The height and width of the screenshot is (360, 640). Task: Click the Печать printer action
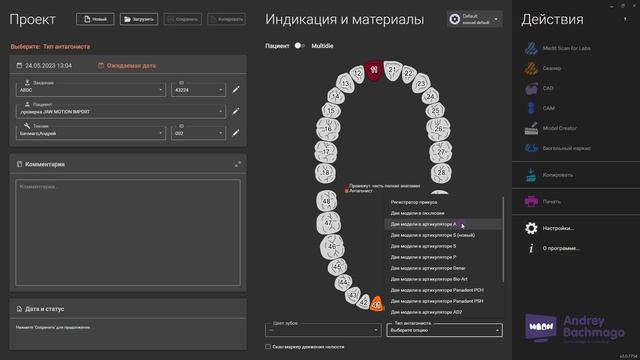pyautogui.click(x=542, y=201)
